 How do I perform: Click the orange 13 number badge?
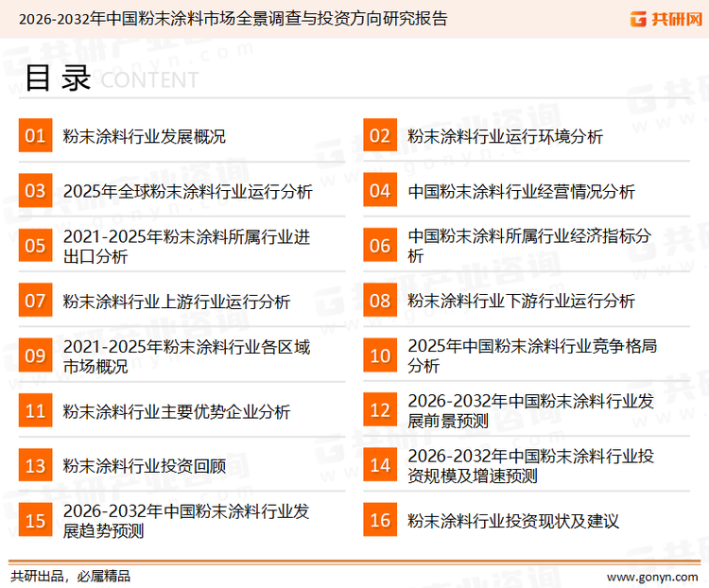pos(35,465)
